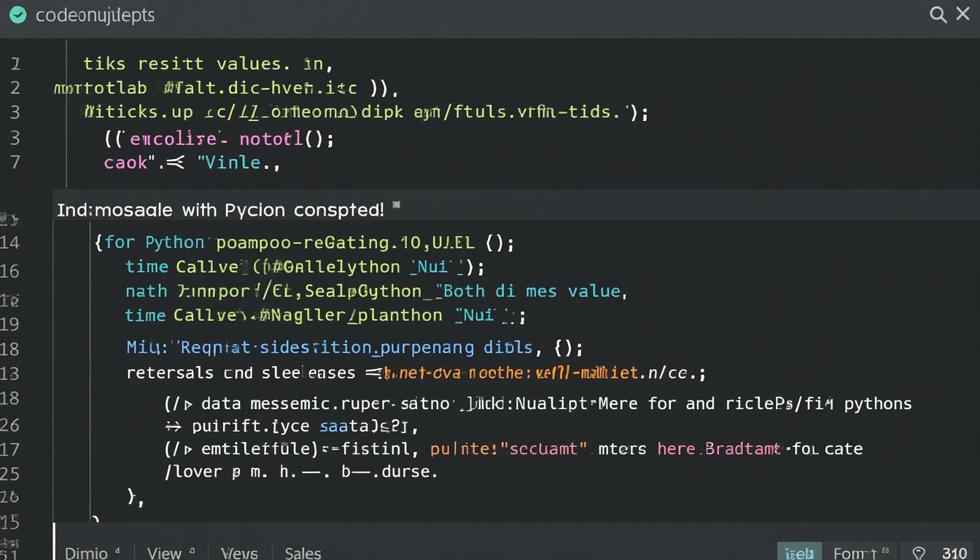Expand the arrow token on the puirift.iyce line
Screen dimensions: 980x560
173,426
